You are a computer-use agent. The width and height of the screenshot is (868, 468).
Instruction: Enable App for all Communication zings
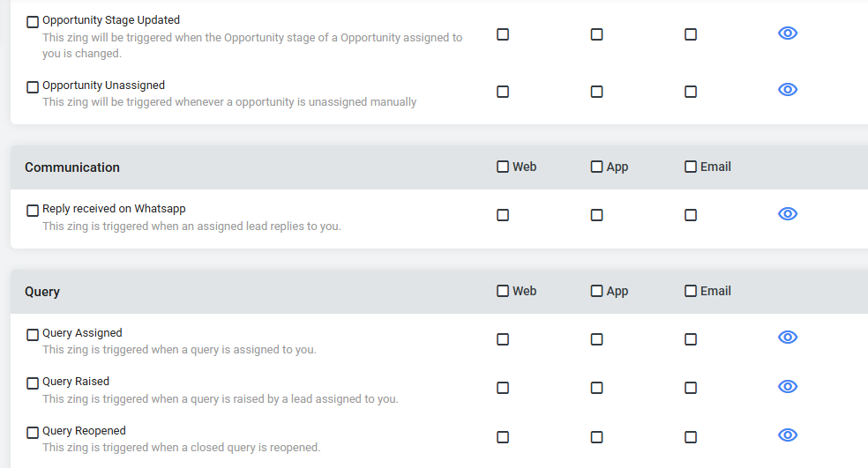pyautogui.click(x=596, y=167)
